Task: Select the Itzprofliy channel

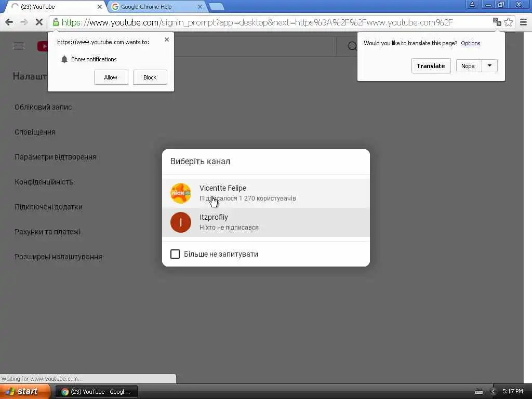Action: point(266,222)
